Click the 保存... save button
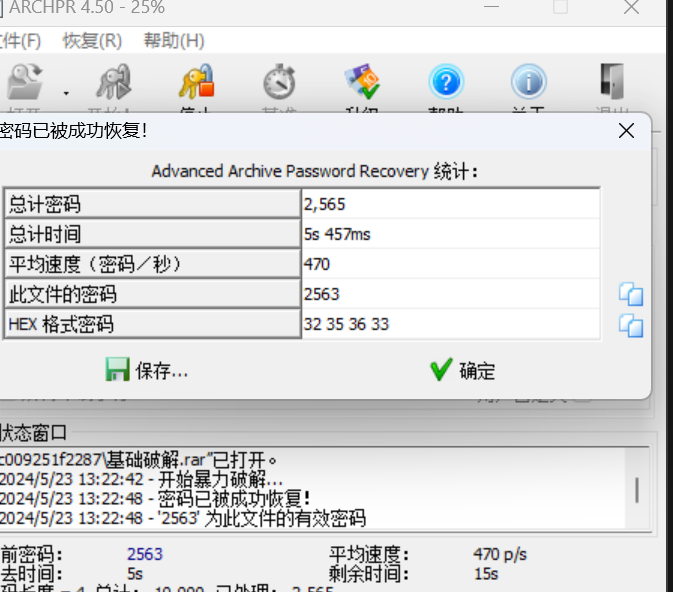Viewport: 673px width, 592px height. (x=147, y=370)
